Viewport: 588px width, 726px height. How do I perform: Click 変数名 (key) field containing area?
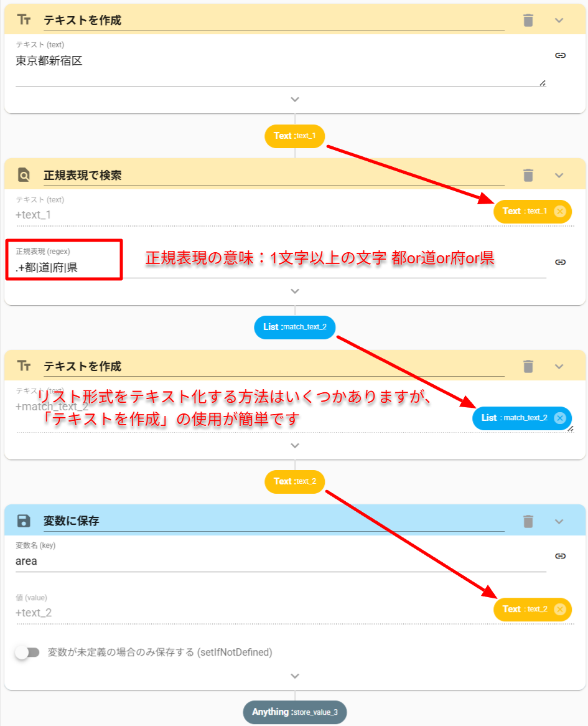point(280,561)
